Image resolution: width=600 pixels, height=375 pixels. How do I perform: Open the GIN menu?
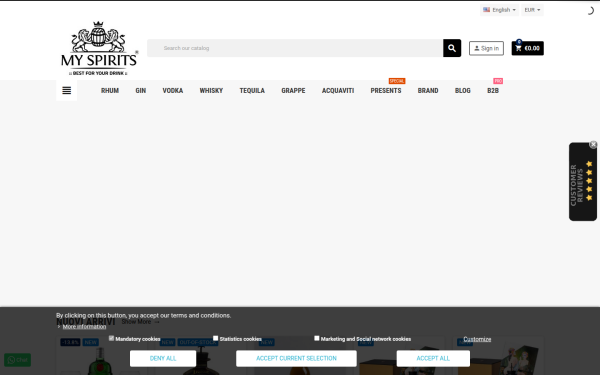pos(140,91)
